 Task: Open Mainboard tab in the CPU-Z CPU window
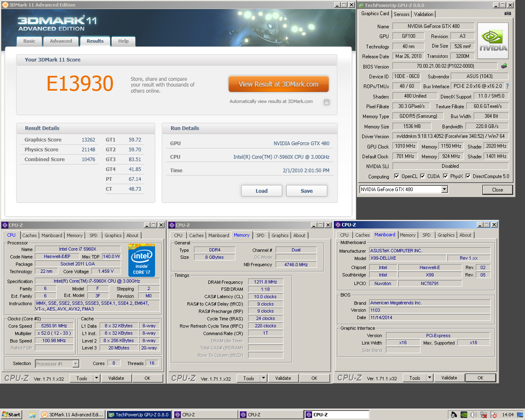(52, 235)
